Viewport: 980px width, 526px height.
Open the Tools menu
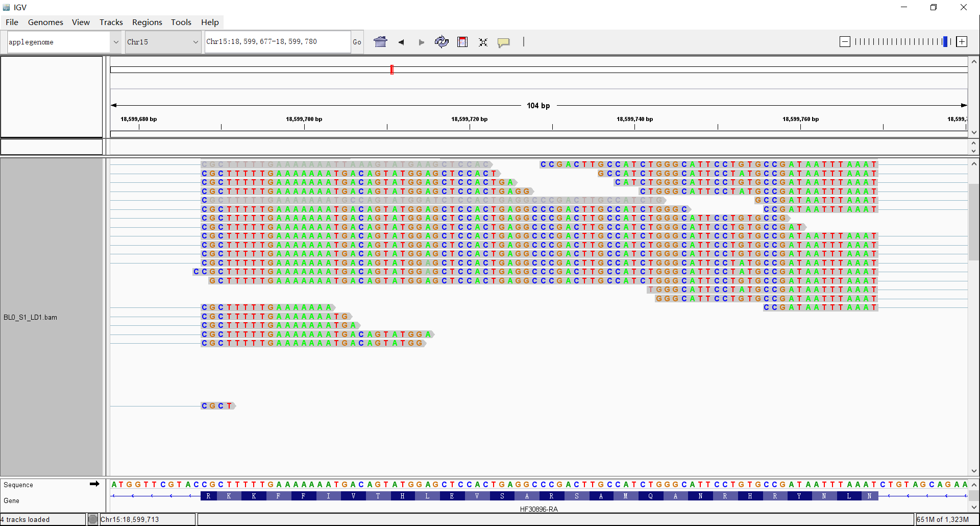pyautogui.click(x=181, y=22)
